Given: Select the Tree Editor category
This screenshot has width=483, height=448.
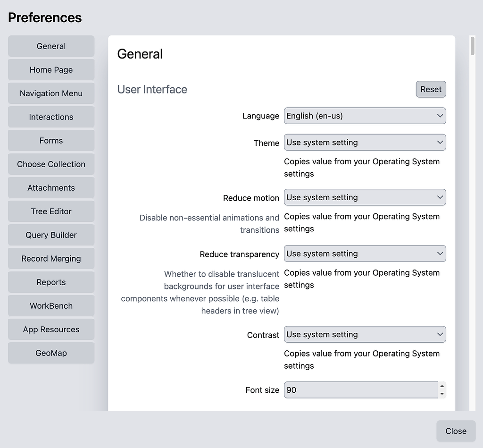Looking at the screenshot, I should [51, 211].
